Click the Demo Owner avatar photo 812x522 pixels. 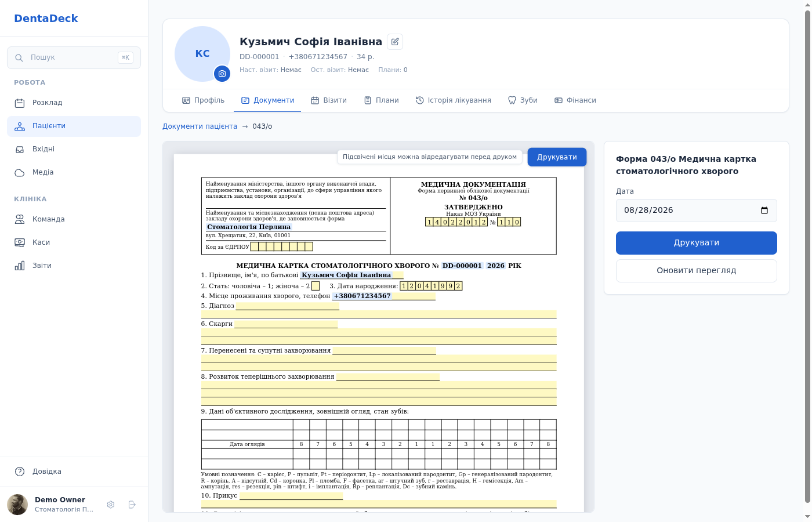coord(17,505)
